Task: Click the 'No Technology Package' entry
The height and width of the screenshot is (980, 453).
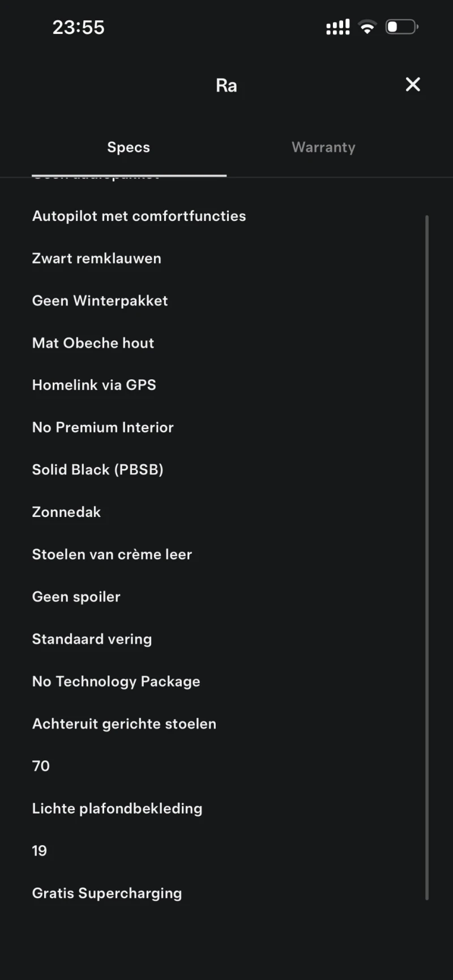Action: (116, 681)
